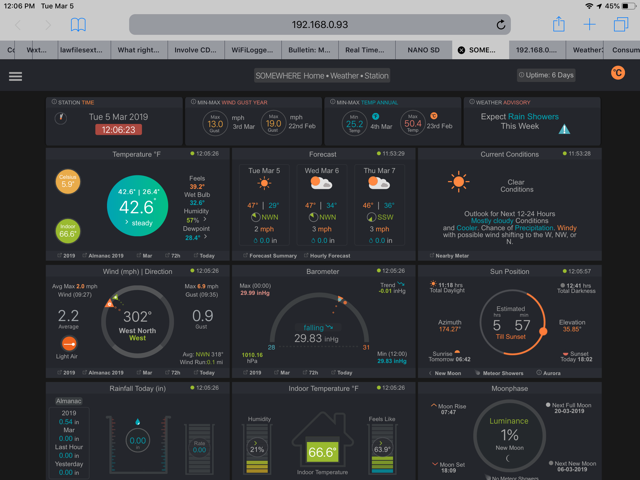Show all Safari tabs overview
The height and width of the screenshot is (480, 640).
[620, 24]
